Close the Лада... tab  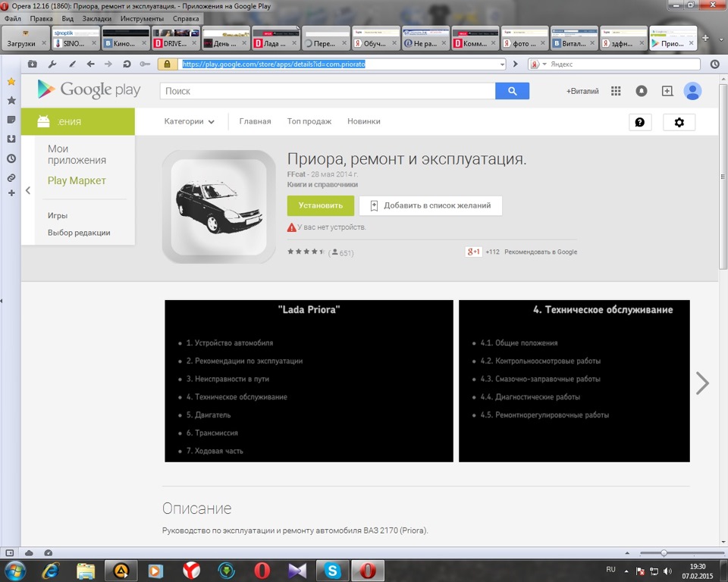[x=294, y=42]
